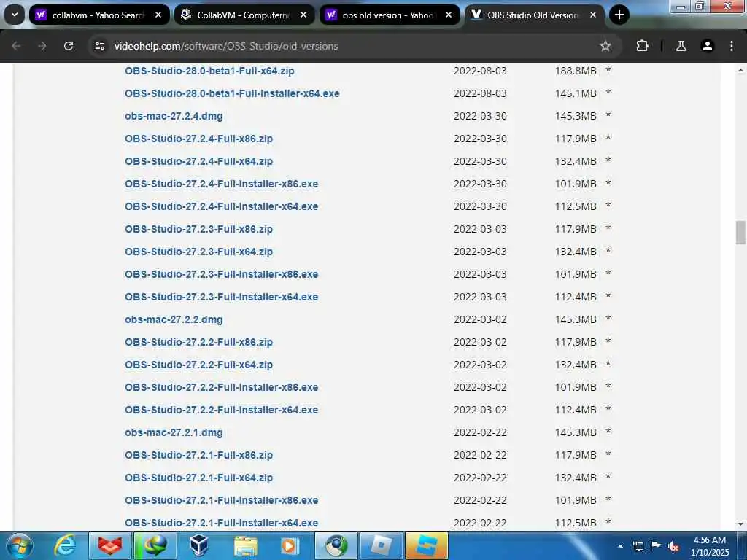Download OBS-Studio-27.2.3-Full-x86.zip
The width and height of the screenshot is (747, 560).
198,229
